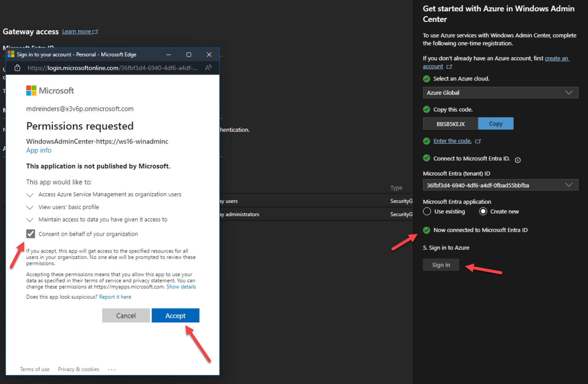588x384 pixels.
Task: Click the external link icon beside Learn more
Action: pyautogui.click(x=95, y=31)
